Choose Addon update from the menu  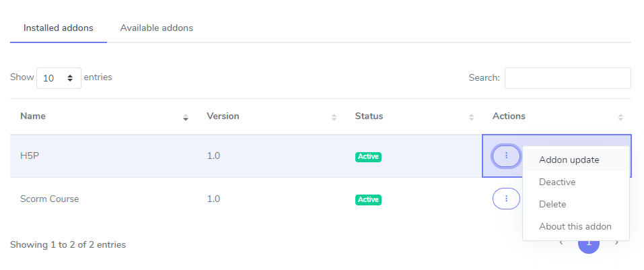(569, 160)
